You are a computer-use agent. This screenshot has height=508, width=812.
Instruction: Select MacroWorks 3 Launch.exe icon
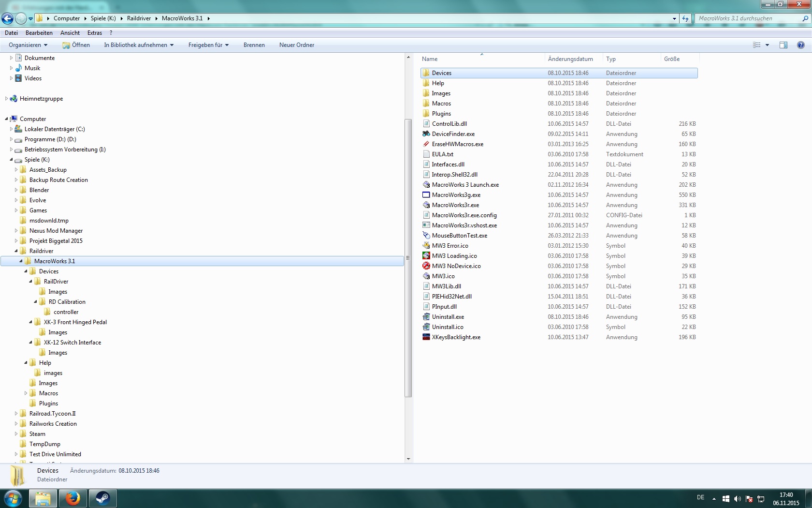(426, 185)
